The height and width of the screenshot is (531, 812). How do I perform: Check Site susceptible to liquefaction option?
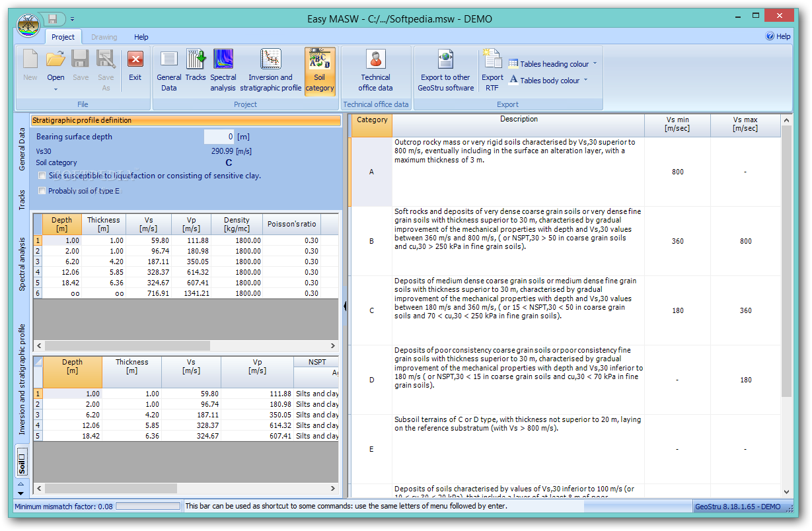(42, 176)
